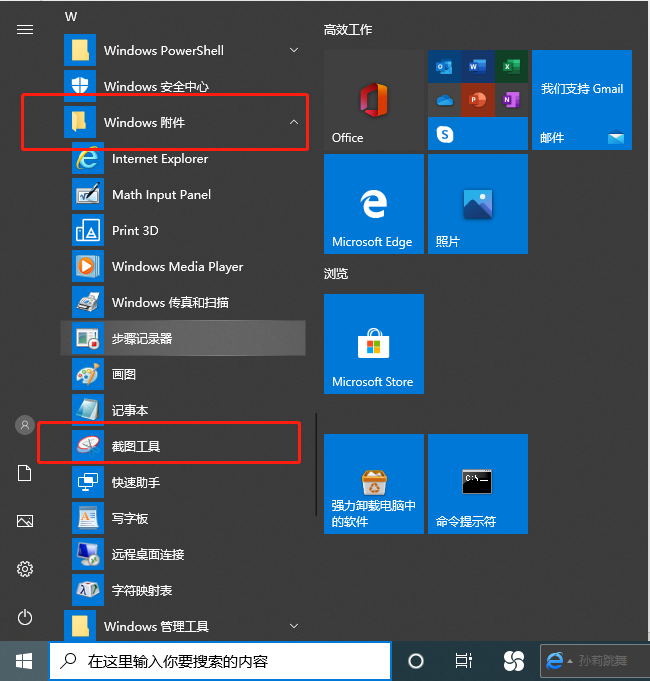Click the user account icon in sidebar
This screenshot has width=650, height=681.
click(x=25, y=425)
